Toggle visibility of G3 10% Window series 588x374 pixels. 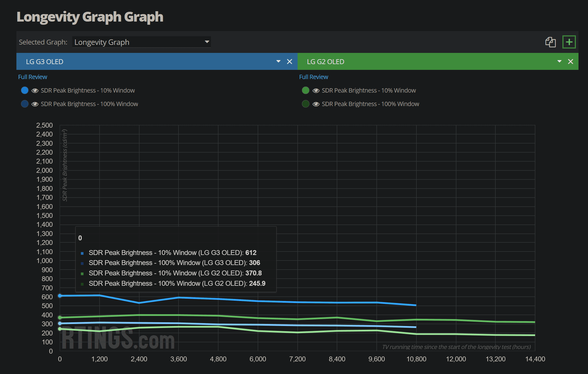coord(35,91)
